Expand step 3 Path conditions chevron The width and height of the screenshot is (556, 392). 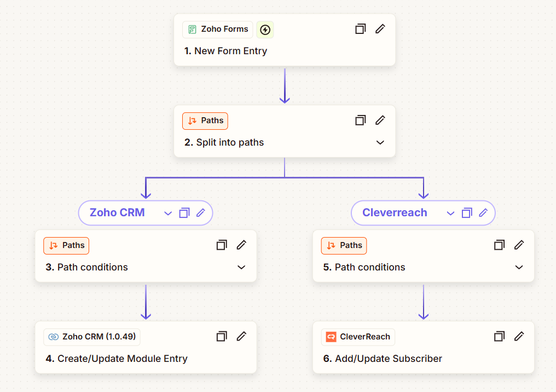click(x=241, y=268)
